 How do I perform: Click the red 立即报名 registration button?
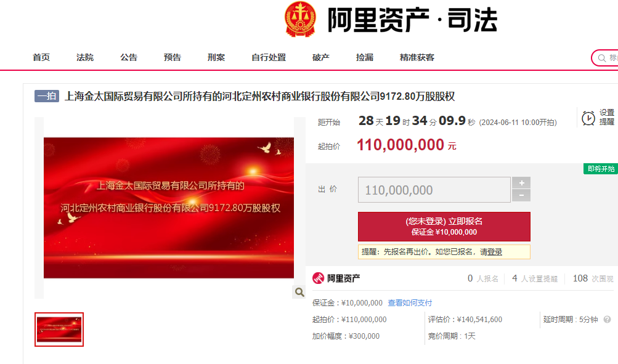click(444, 227)
